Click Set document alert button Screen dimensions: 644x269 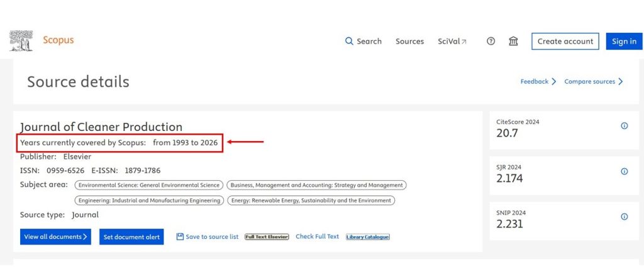coord(131,236)
